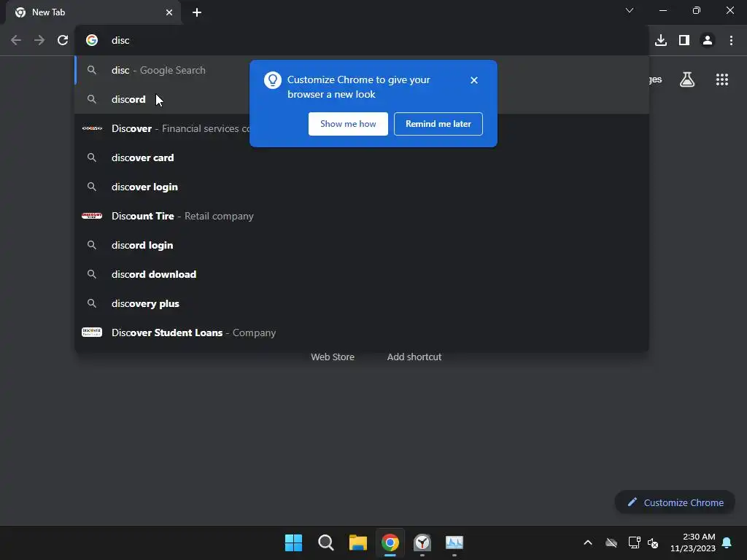This screenshot has height=560, width=747.
Task: Click the Chrome taskbar icon
Action: (x=390, y=542)
